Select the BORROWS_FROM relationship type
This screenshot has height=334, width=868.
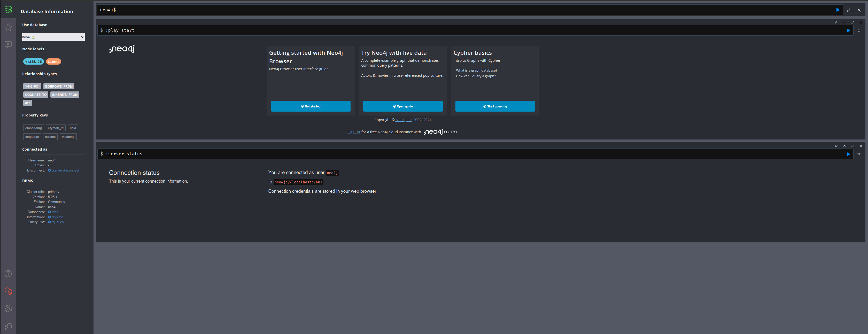pos(59,87)
